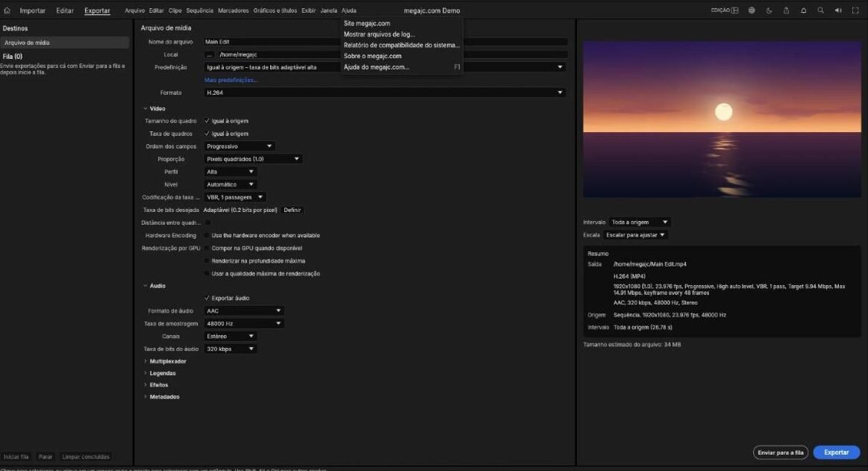Click the Definir button
The width and height of the screenshot is (868, 471).
293,210
